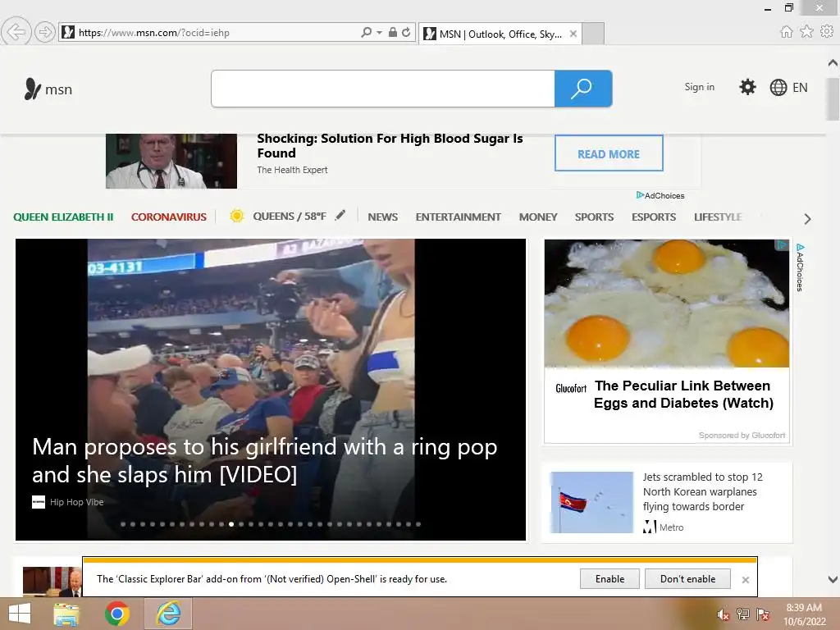
Task: Expand the navigation bar right chevron
Action: (807, 218)
